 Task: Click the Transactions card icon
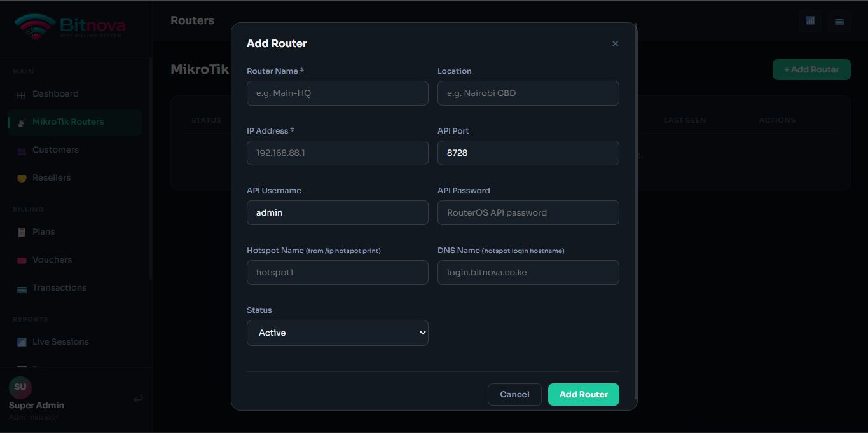pyautogui.click(x=21, y=289)
